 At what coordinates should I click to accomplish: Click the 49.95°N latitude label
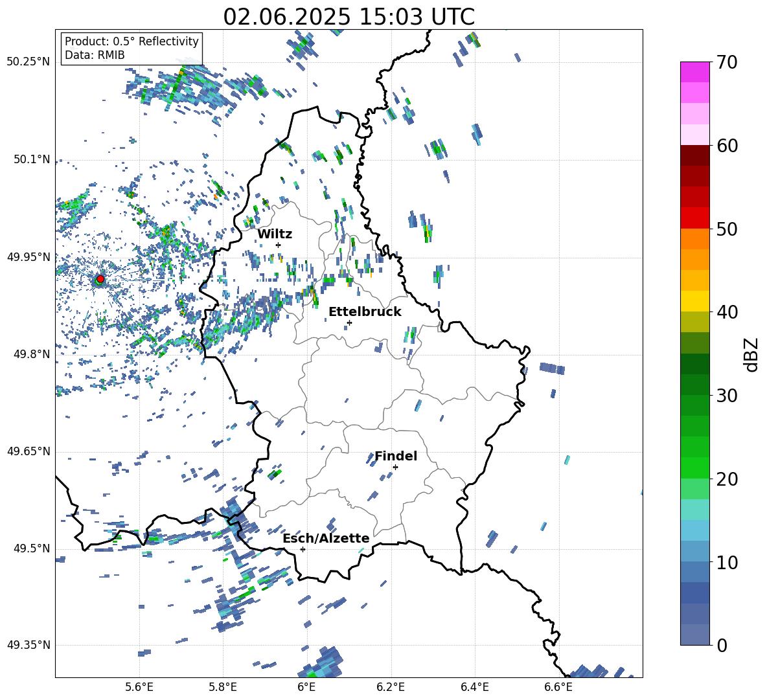[29, 257]
